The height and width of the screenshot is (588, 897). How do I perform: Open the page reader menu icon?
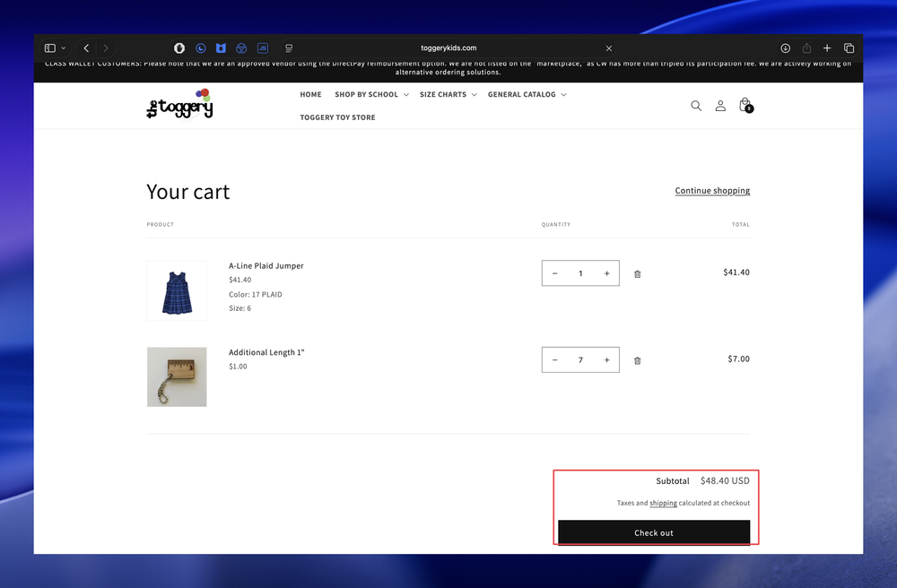pyautogui.click(x=289, y=48)
